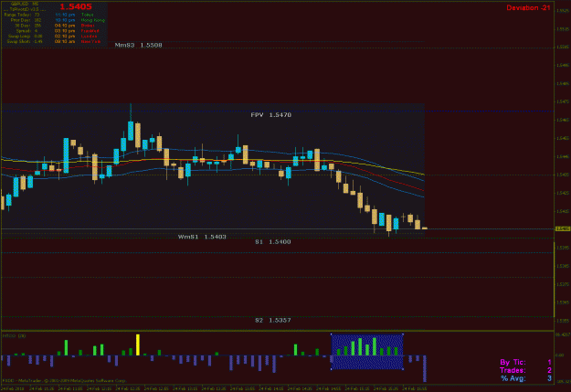Select the '% Avg:' statistic label
This screenshot has width=571, height=392.
(513, 378)
